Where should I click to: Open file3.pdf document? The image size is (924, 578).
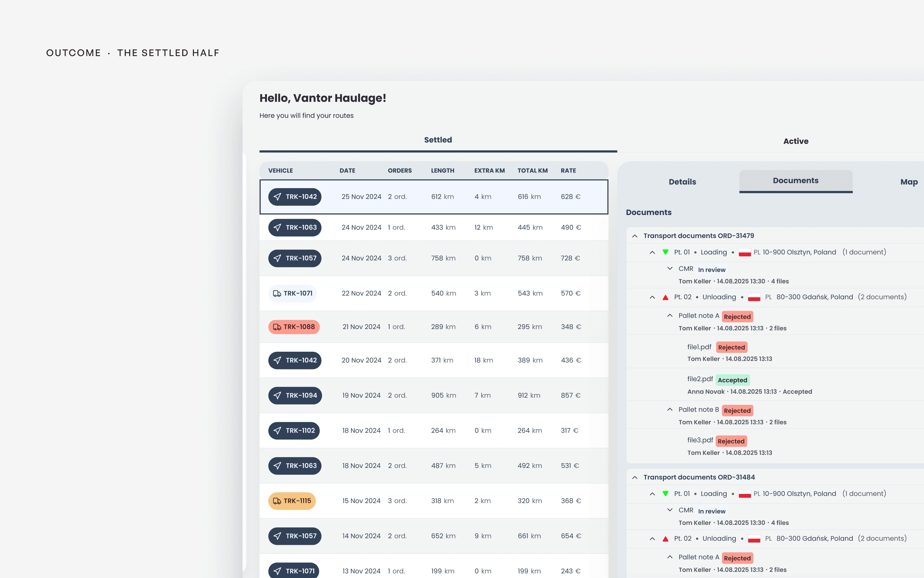700,440
